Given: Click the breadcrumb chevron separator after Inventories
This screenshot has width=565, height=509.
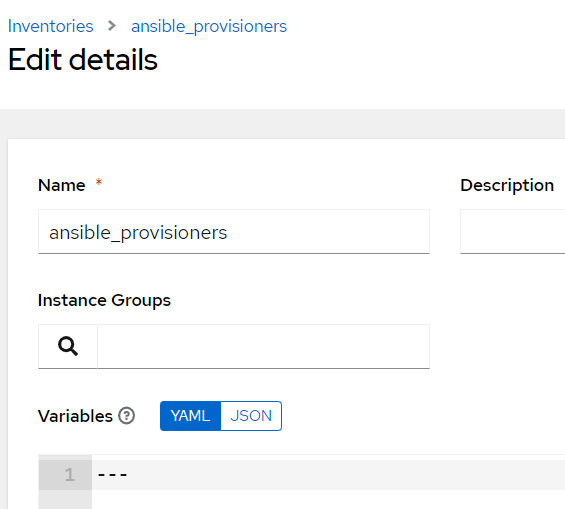Looking at the screenshot, I should (x=112, y=26).
